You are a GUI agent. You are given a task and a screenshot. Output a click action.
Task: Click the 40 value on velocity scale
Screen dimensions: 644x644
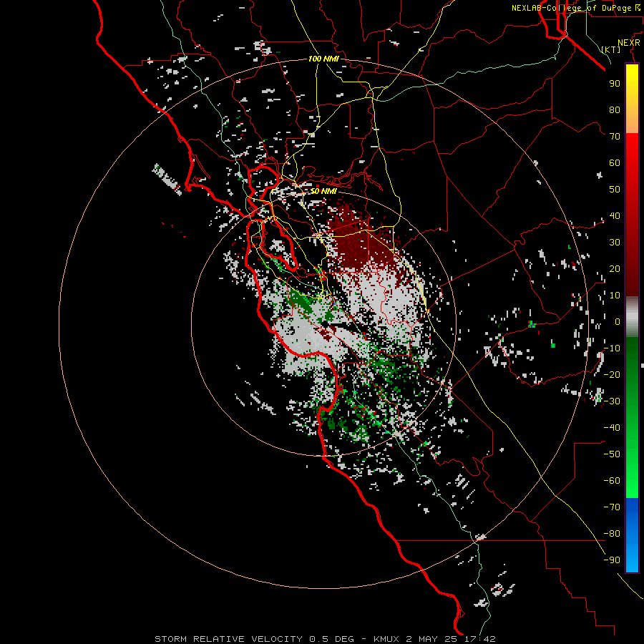tap(615, 215)
